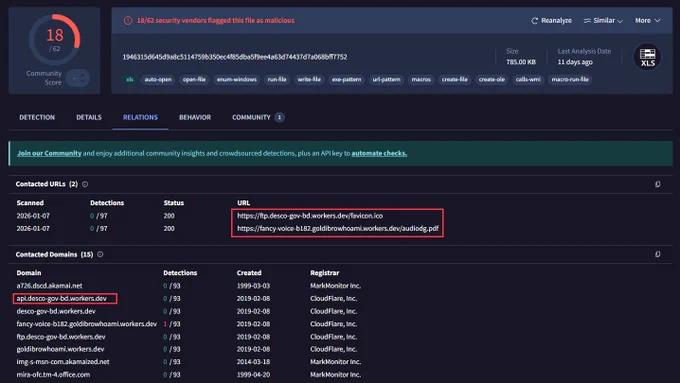Click the open-file tag
The width and height of the screenshot is (680, 383).
click(194, 79)
